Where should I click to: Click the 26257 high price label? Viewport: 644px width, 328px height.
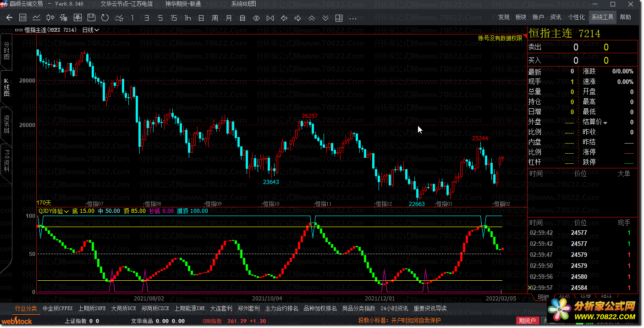pyautogui.click(x=309, y=116)
